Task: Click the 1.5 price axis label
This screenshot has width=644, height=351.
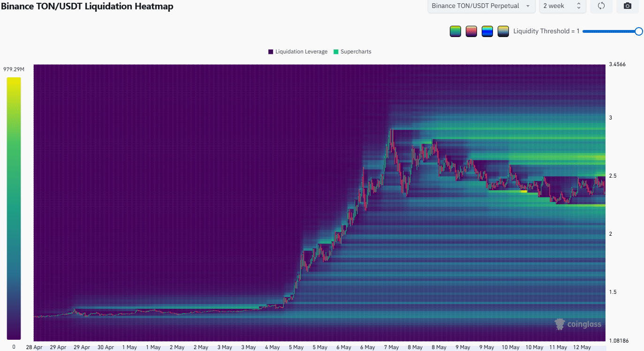Action: [x=613, y=292]
